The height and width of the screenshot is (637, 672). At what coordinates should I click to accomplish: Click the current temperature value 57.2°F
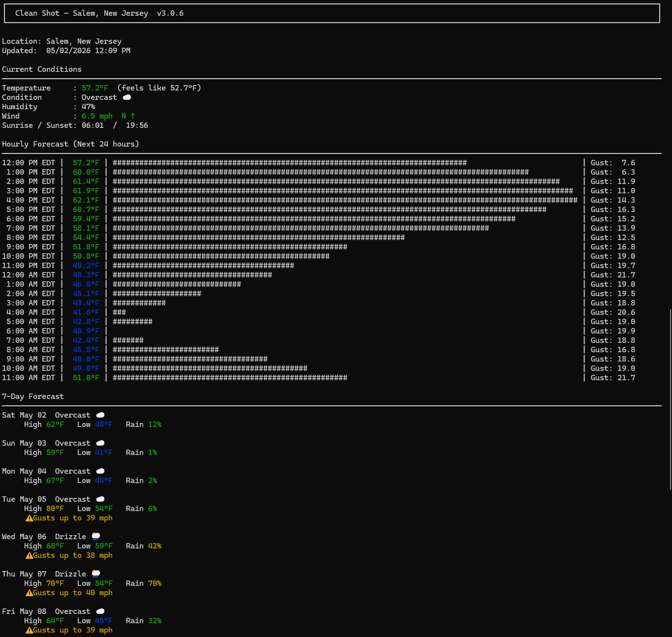95,88
